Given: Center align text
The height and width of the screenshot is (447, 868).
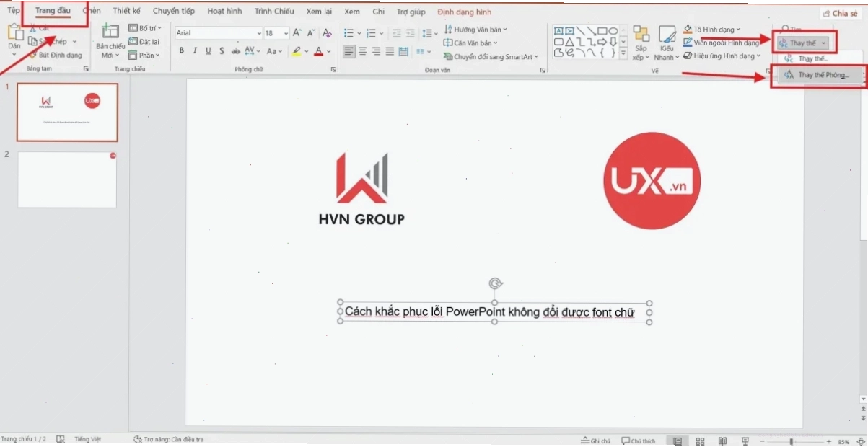Looking at the screenshot, I should point(363,51).
